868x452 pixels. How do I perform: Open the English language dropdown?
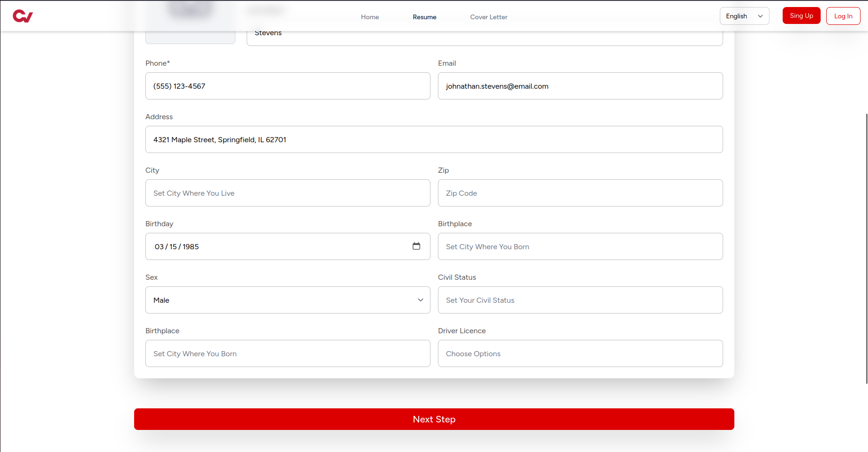[x=744, y=16]
